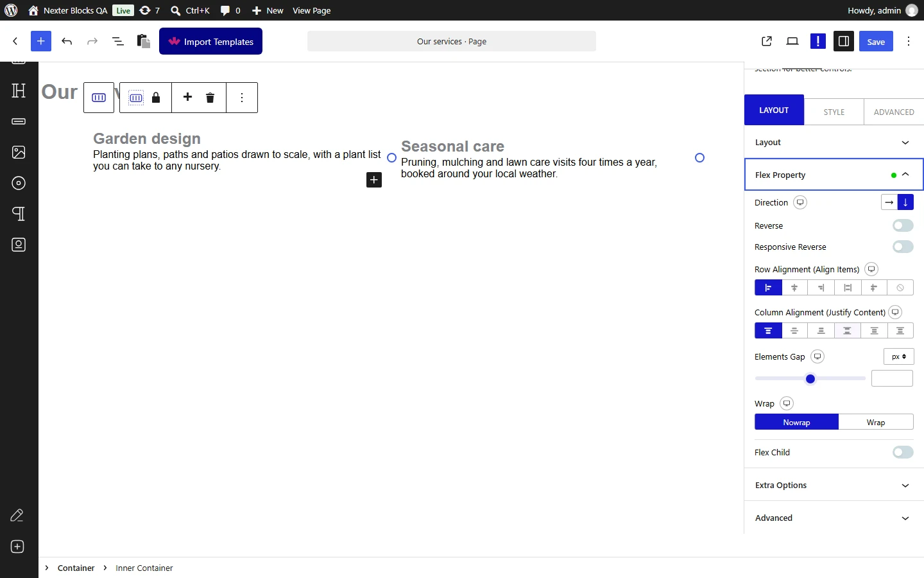The height and width of the screenshot is (578, 924).
Task: Open the px unit dropdown
Action: tap(898, 356)
